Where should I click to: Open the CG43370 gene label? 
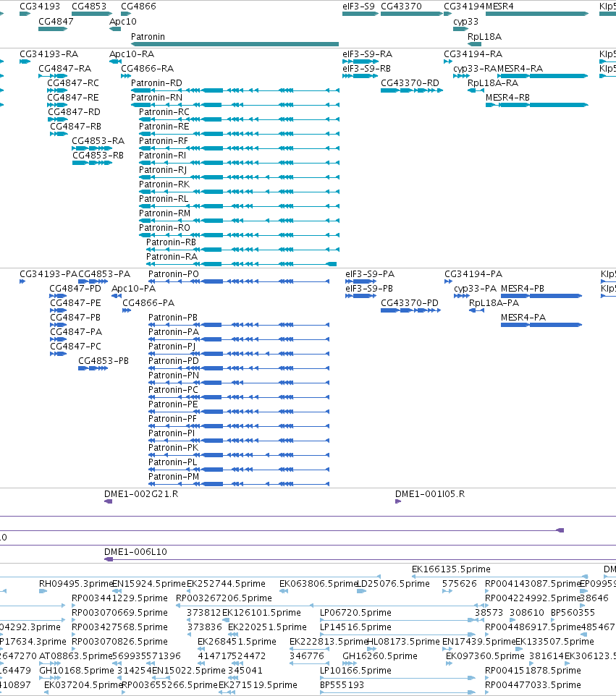(402, 7)
